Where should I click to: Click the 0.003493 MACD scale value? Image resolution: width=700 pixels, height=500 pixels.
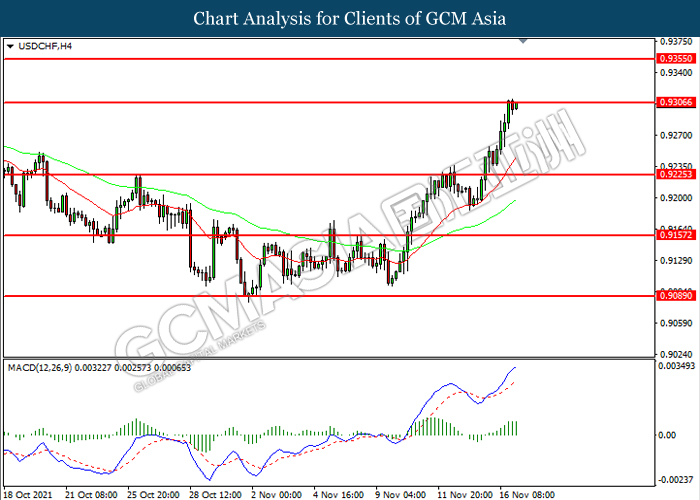pos(676,366)
